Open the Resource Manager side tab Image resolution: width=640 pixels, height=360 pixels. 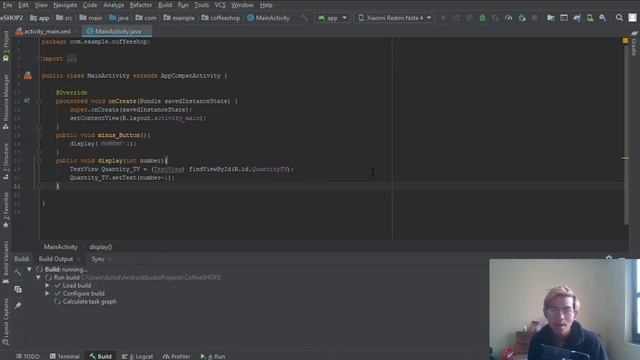[6, 102]
